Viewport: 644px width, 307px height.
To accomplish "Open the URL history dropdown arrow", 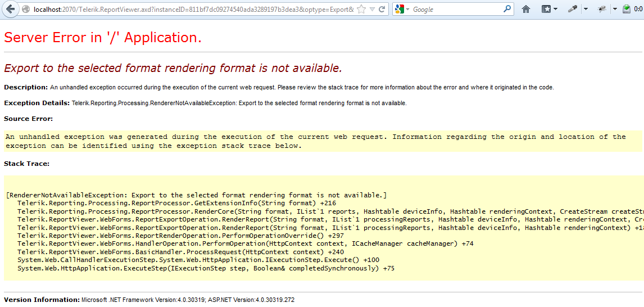I will point(371,9).
